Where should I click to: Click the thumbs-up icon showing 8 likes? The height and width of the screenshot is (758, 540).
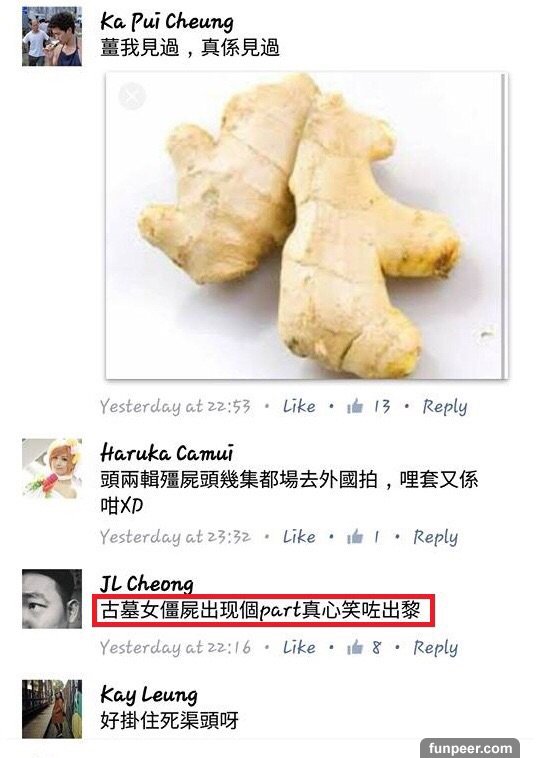tap(355, 647)
